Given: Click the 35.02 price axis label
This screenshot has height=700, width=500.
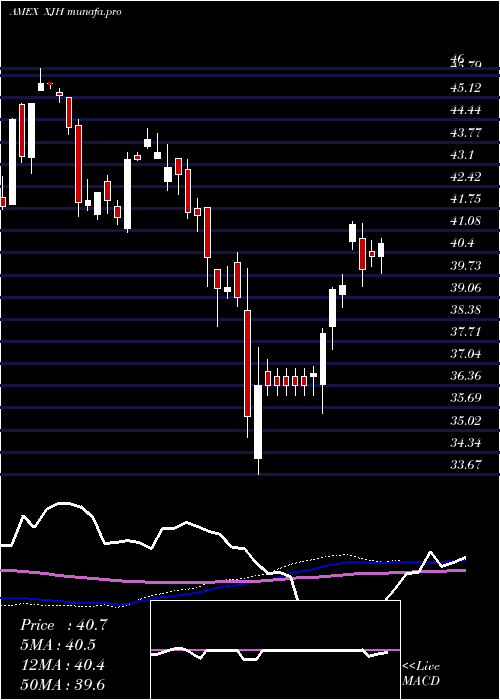Looking at the screenshot, I should pyautogui.click(x=466, y=420).
